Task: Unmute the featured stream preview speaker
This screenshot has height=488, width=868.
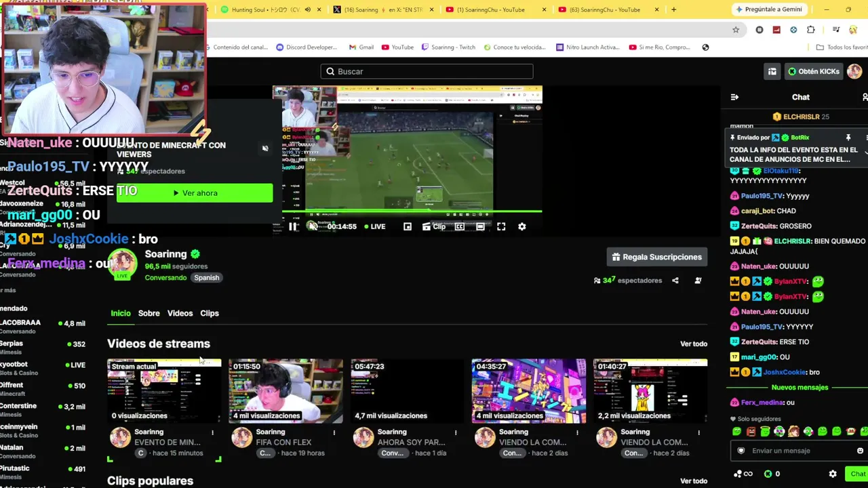Action: [x=265, y=148]
